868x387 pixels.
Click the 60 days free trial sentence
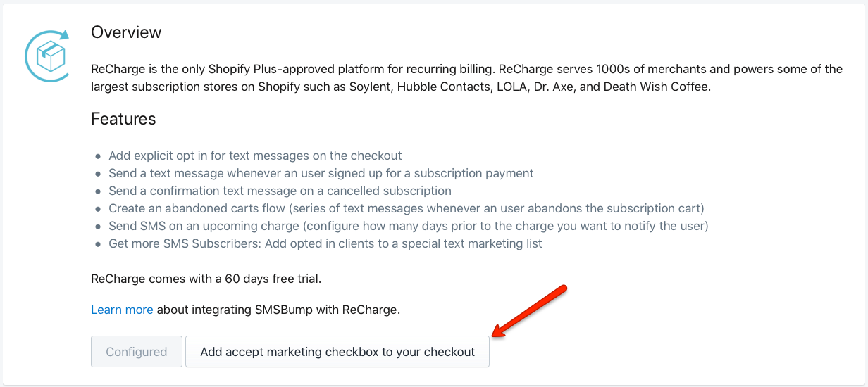pyautogui.click(x=206, y=279)
